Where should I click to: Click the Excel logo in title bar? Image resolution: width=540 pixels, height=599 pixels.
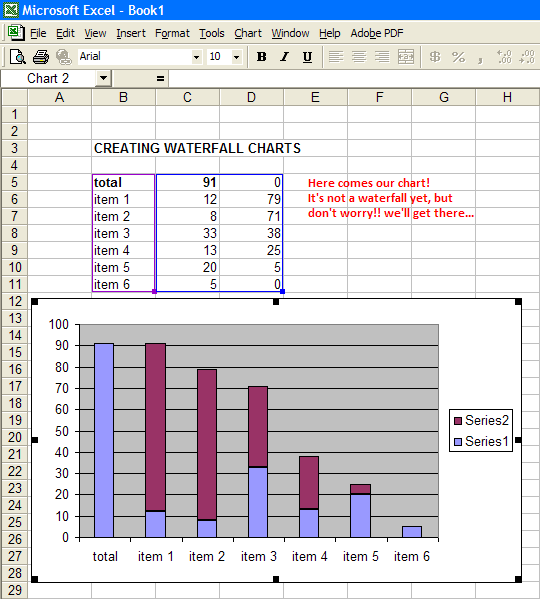tap(11, 10)
